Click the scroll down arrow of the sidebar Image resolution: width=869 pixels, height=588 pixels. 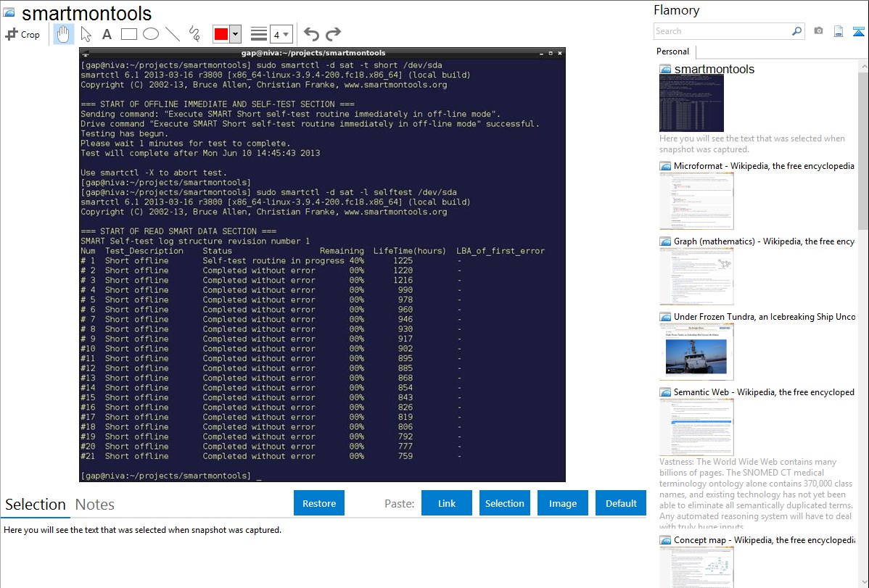[x=863, y=582]
